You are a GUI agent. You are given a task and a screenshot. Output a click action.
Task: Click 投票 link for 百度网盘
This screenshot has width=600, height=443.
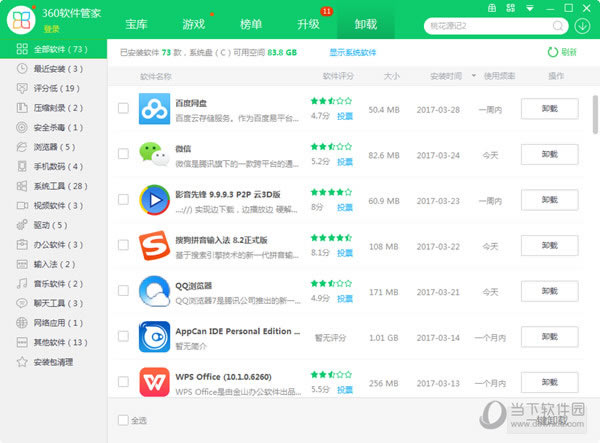(345, 116)
